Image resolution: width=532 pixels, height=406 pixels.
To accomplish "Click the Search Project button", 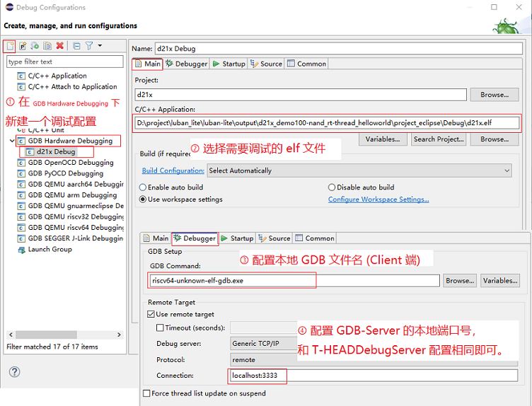I will tap(439, 139).
